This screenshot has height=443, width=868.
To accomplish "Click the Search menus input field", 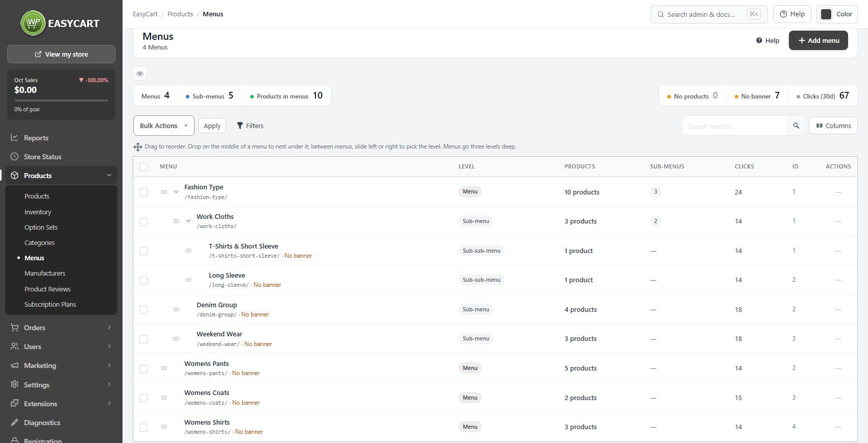I will (x=735, y=126).
